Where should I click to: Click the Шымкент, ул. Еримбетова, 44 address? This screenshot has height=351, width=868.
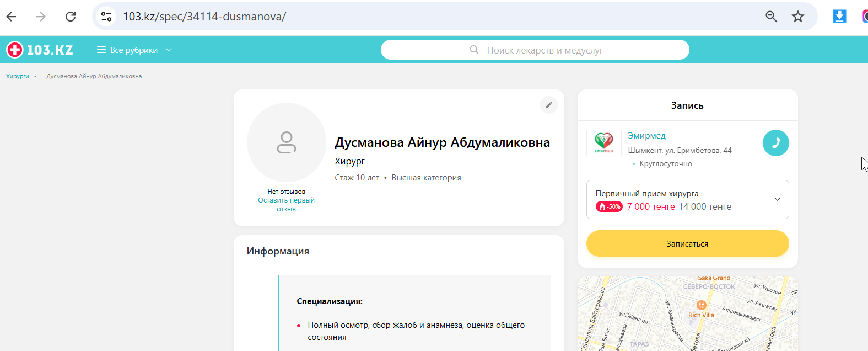[680, 150]
